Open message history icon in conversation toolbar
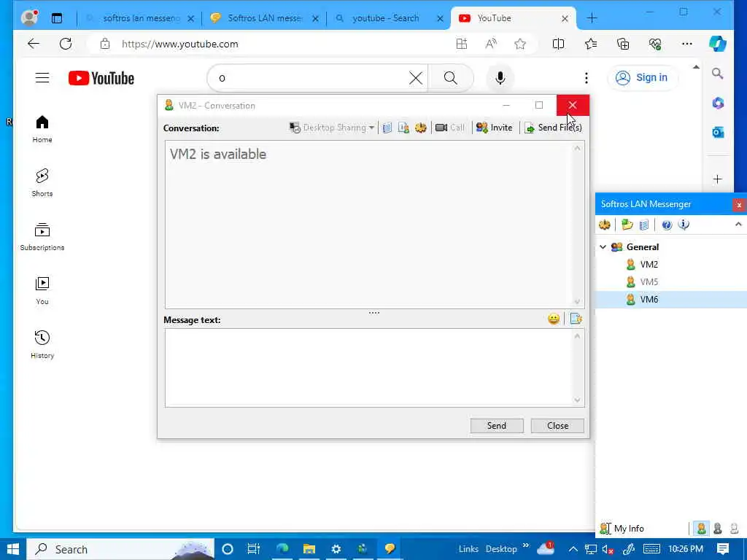 click(387, 128)
